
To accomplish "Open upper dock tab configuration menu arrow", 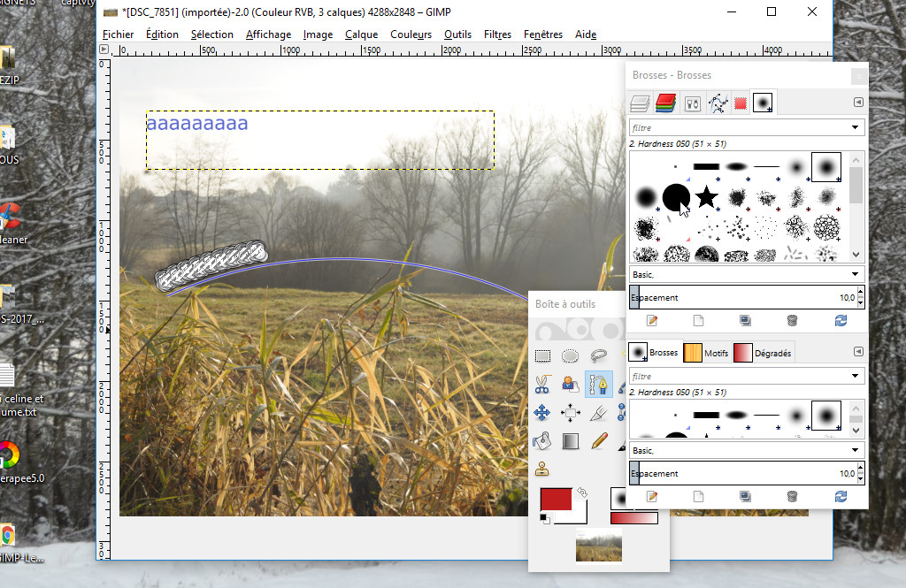I will point(858,103).
